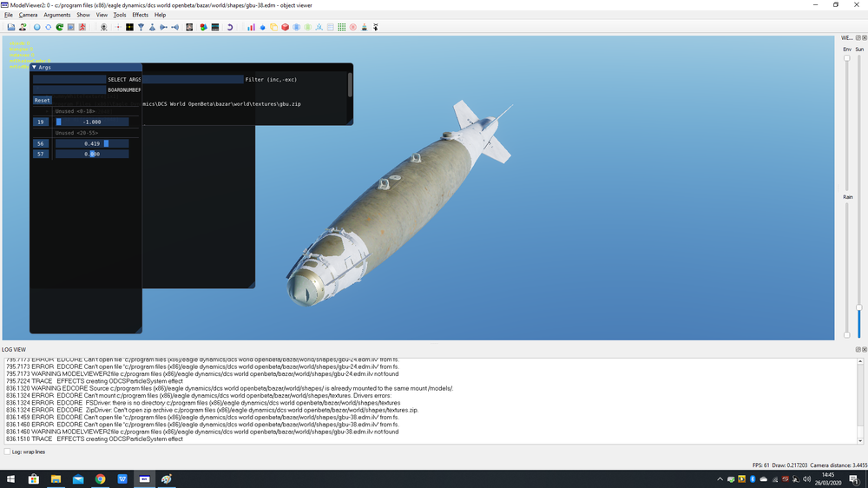Open File Explorer from taskbar
868x488 pixels.
[x=56, y=479]
